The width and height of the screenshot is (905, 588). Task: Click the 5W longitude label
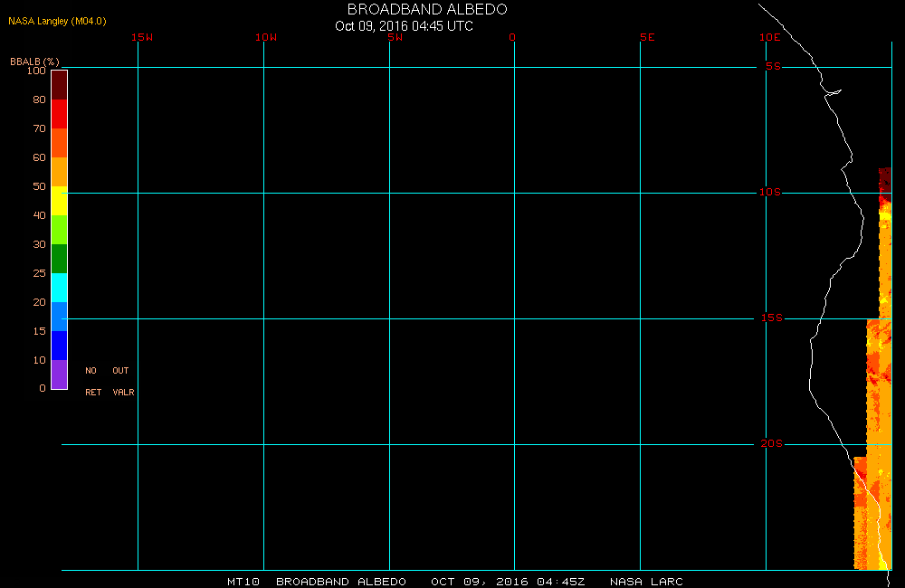(395, 37)
